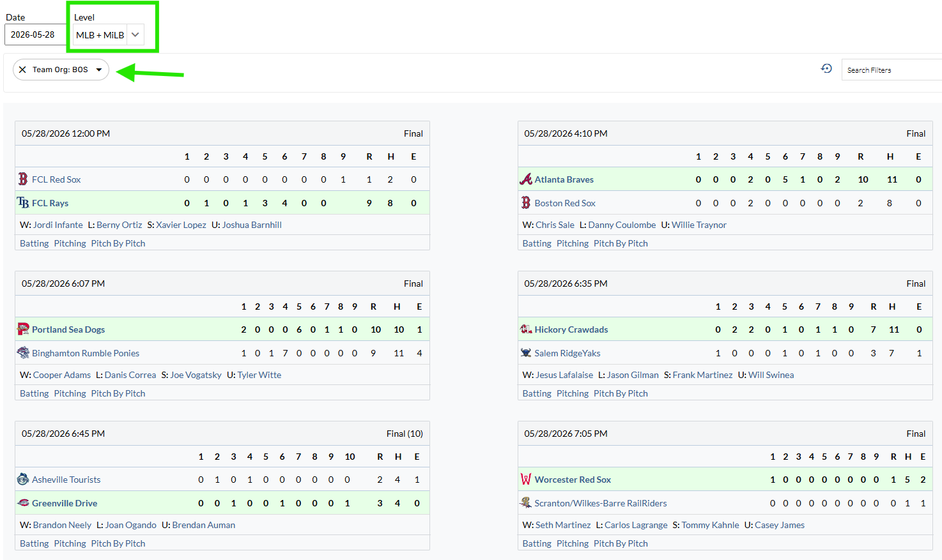Open Pitch By Pitch for Crawdads game
The width and height of the screenshot is (942, 560).
[621, 393]
